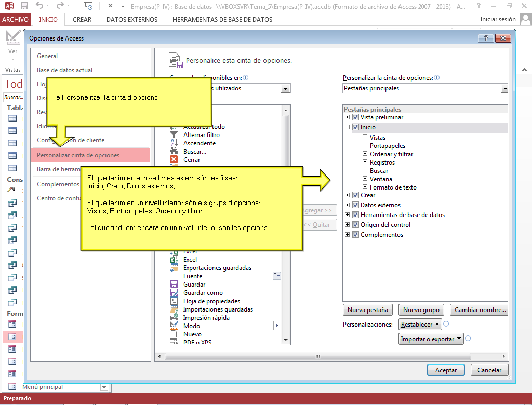Image resolution: width=532 pixels, height=405 pixels.
Task: Select General in options sidebar
Action: tap(47, 56)
